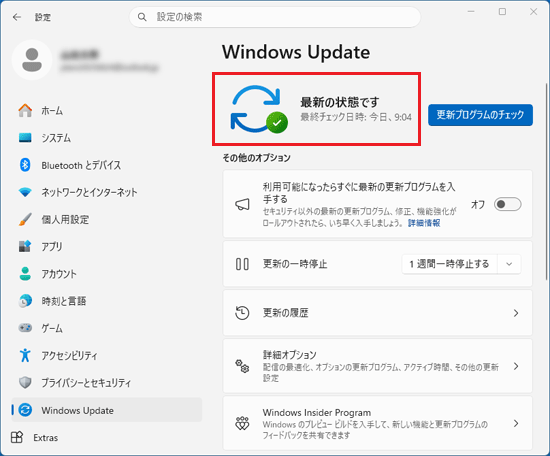Open ネットワークとインターネット settings
This screenshot has width=550, height=456.
click(107, 192)
